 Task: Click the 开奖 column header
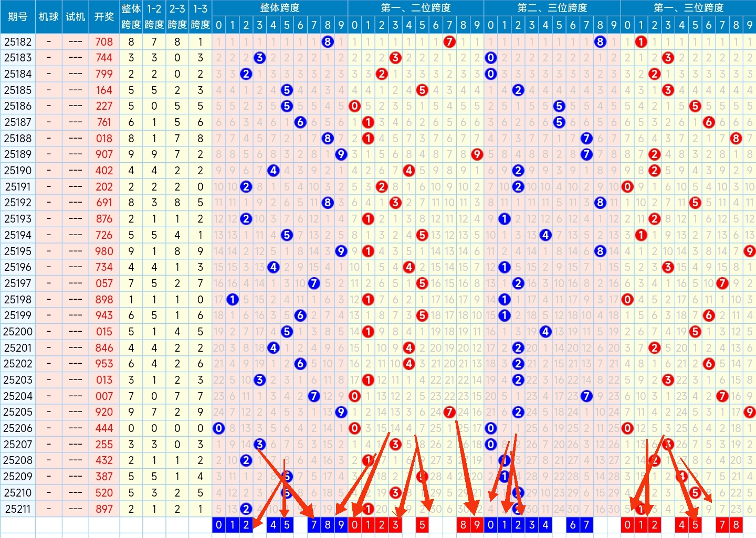click(x=104, y=17)
